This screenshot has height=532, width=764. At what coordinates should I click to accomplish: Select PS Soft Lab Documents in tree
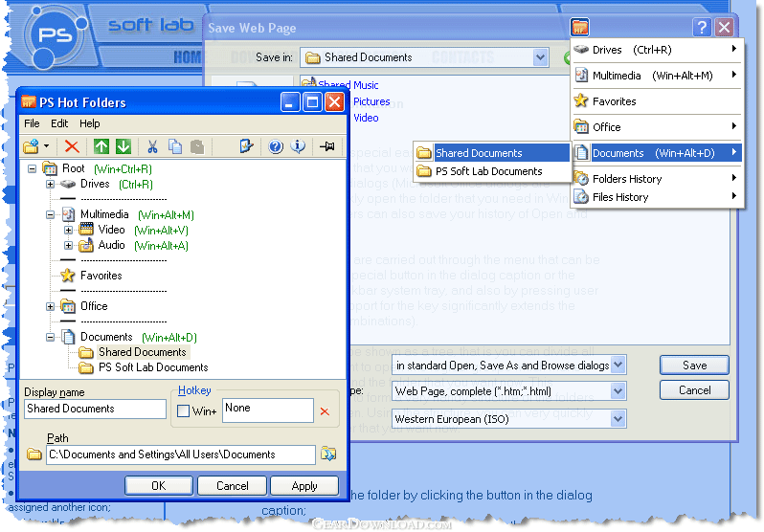click(x=153, y=367)
